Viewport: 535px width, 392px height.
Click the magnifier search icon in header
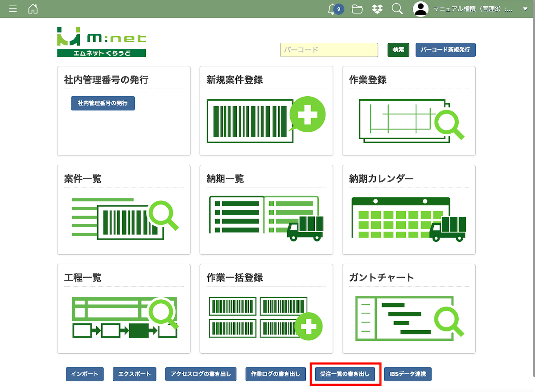click(x=397, y=9)
